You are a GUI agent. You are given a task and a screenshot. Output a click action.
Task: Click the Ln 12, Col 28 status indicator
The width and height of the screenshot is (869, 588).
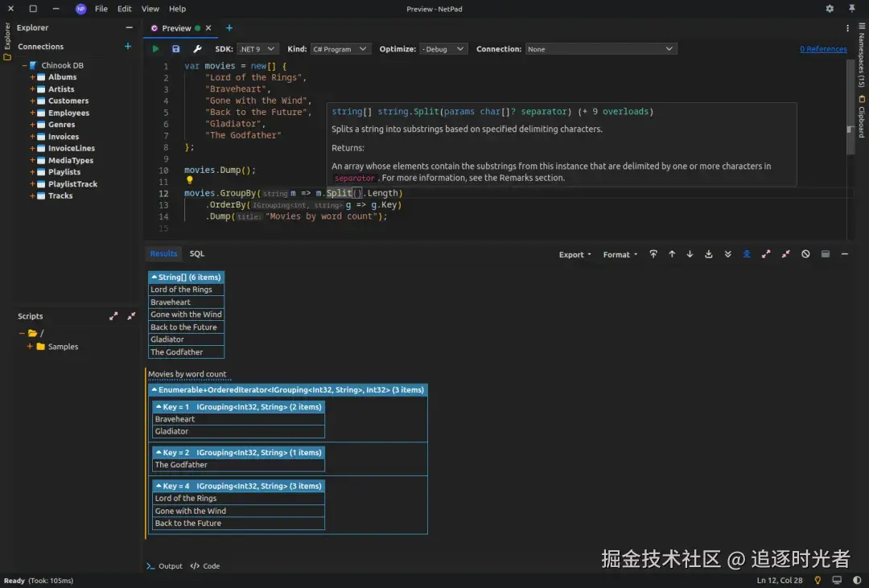[x=779, y=580]
